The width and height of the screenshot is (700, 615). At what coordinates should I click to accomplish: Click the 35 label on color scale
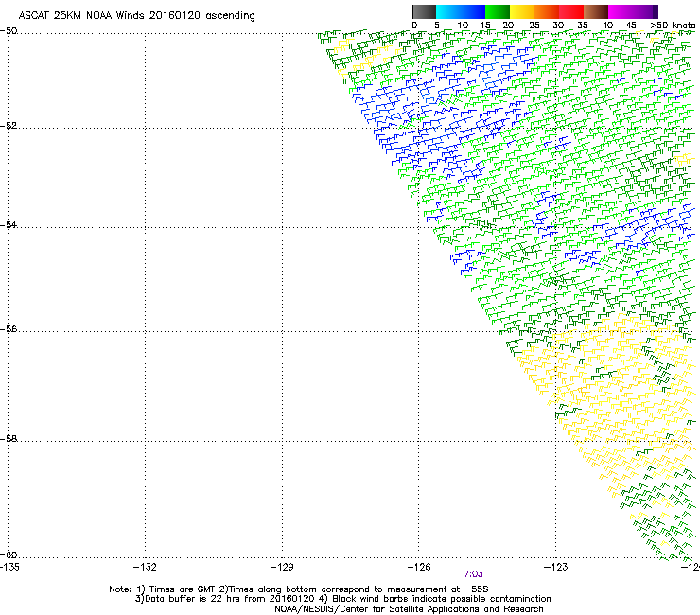583,26
